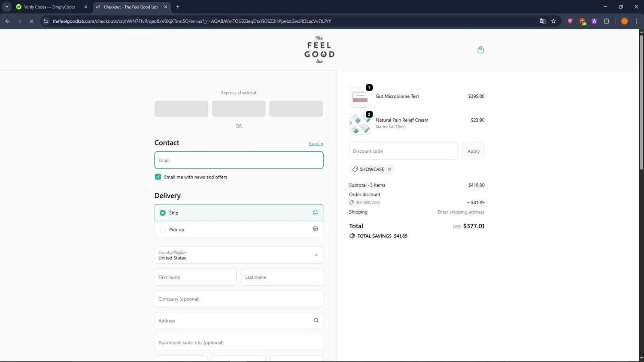644x362 pixels.
Task: Click the browser address bar URL
Action: [x=192, y=21]
